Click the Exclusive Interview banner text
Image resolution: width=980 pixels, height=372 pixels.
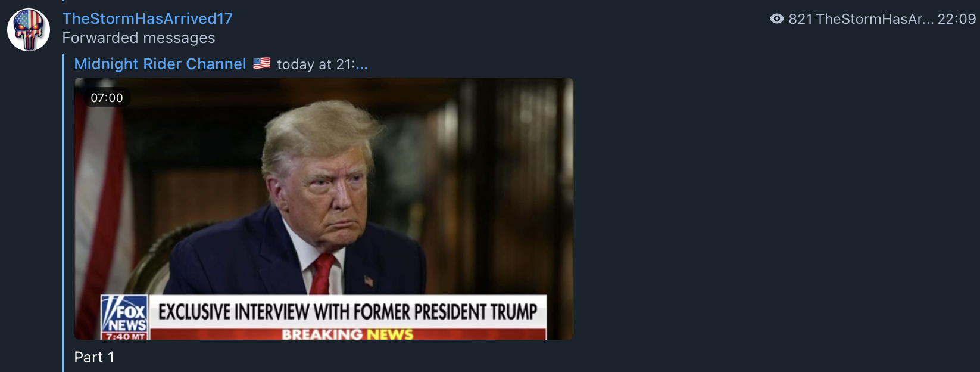(x=348, y=312)
